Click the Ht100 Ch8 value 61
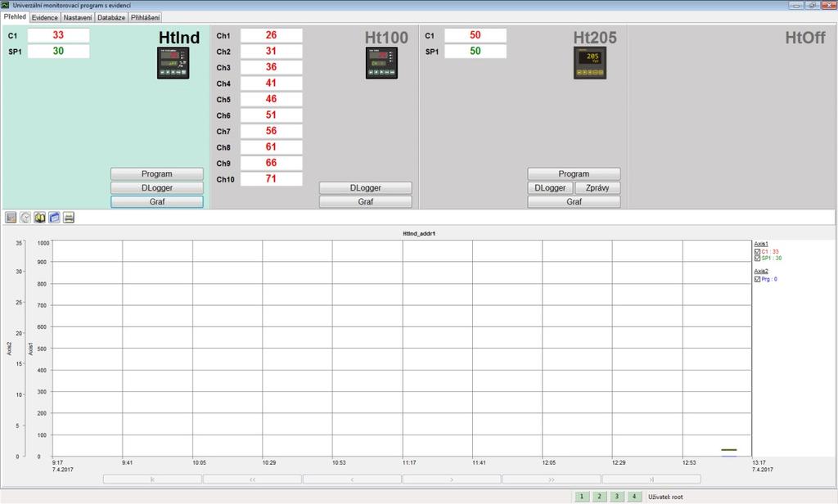The height and width of the screenshot is (504, 838). 271,147
